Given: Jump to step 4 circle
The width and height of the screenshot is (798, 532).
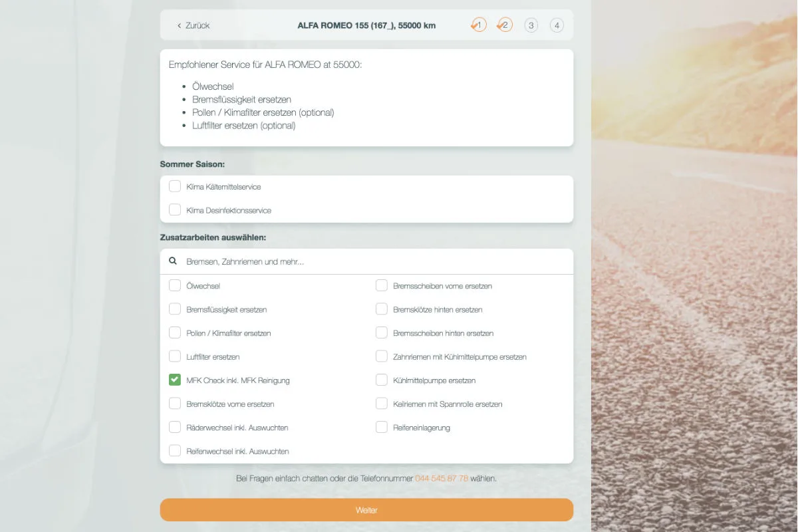Looking at the screenshot, I should 557,25.
